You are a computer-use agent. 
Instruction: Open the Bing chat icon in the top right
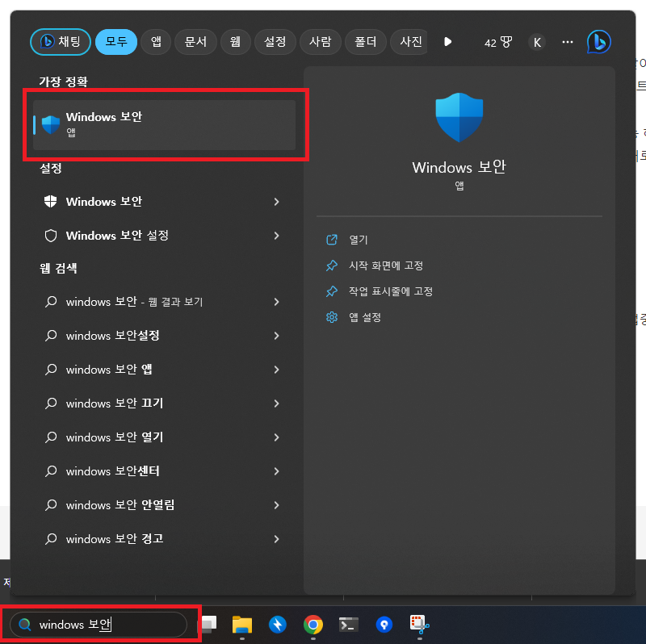tap(598, 42)
